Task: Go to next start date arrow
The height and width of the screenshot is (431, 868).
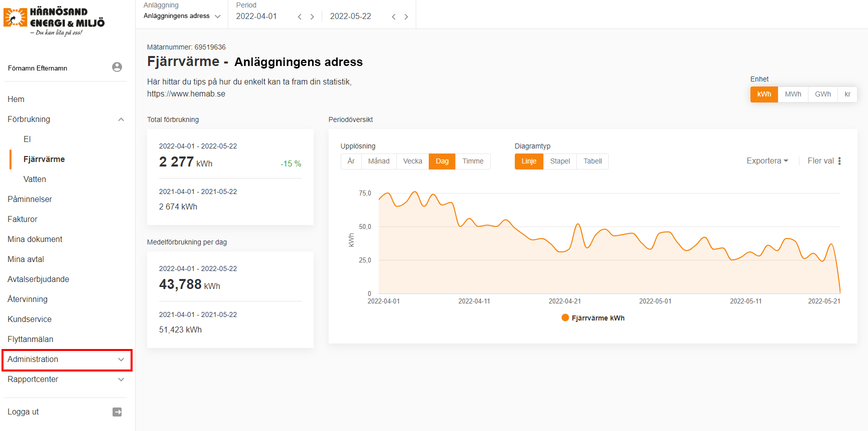Action: [312, 17]
